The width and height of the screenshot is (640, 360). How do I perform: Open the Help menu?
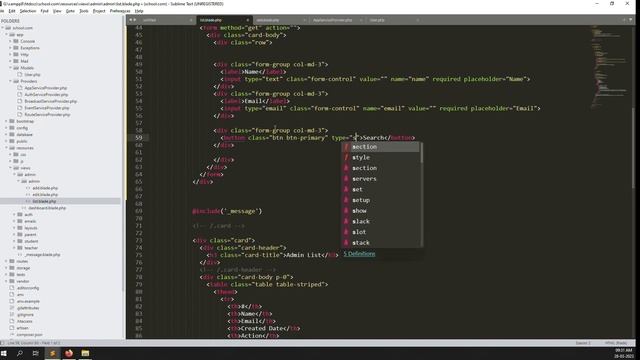pos(139,11)
